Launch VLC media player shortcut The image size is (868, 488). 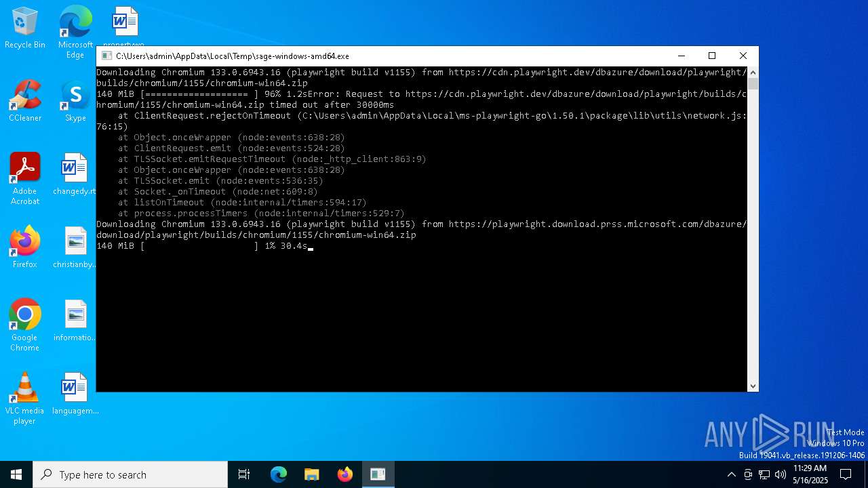(x=25, y=399)
